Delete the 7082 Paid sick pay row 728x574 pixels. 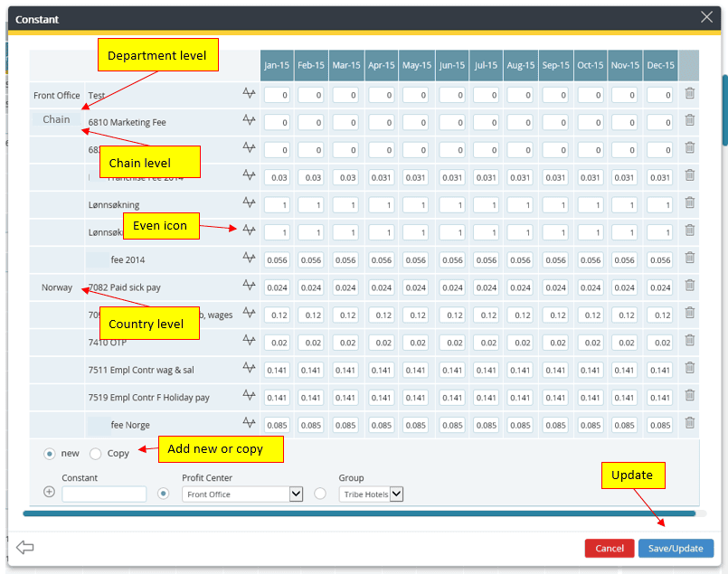tap(689, 286)
